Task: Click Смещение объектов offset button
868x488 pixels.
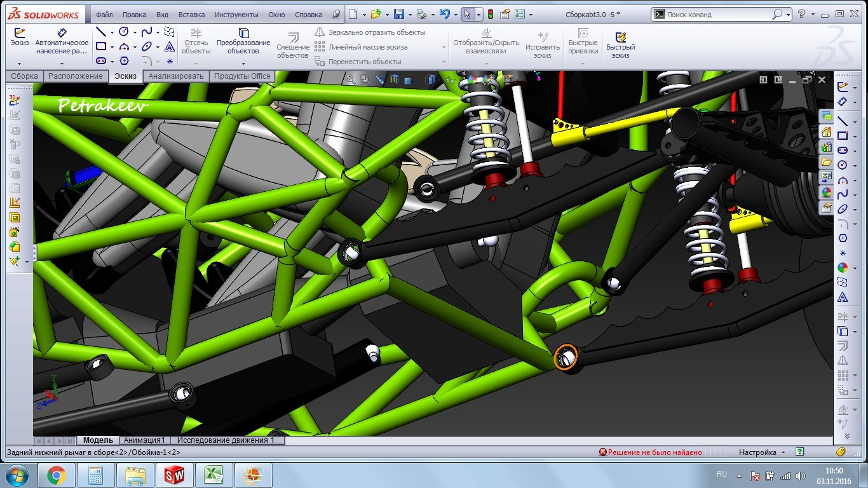Action: (293, 44)
